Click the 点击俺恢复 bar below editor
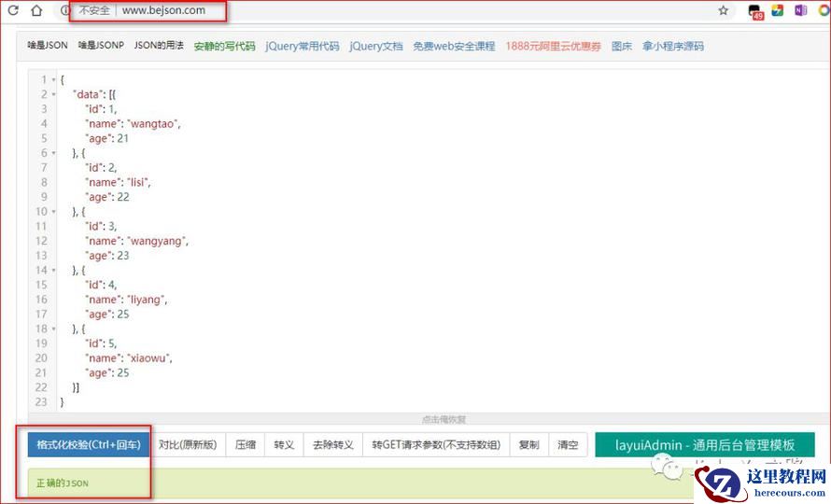 [444, 419]
